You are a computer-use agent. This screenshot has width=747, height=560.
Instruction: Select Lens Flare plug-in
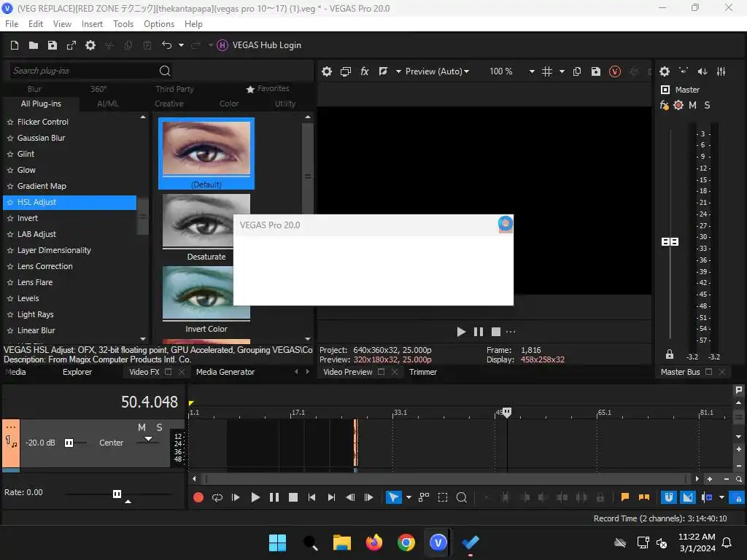(35, 282)
